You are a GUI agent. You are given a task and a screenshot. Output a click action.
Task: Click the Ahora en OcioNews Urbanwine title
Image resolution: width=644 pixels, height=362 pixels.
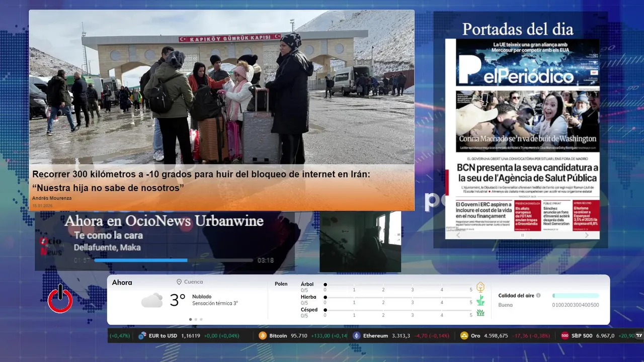tap(164, 221)
